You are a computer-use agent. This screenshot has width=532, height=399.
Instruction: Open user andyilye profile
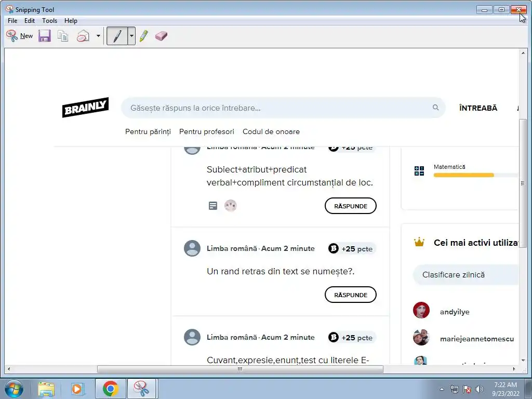[455, 312]
